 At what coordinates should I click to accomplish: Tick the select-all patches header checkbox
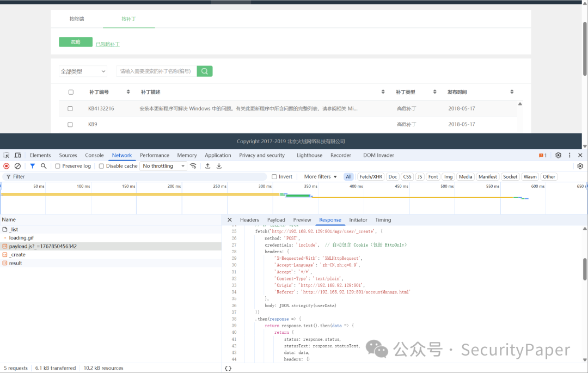(x=71, y=92)
